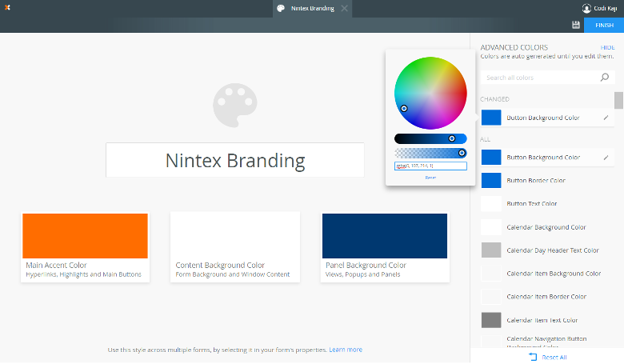Click the Reset link in the color picker
This screenshot has width=624, height=364.
430,178
